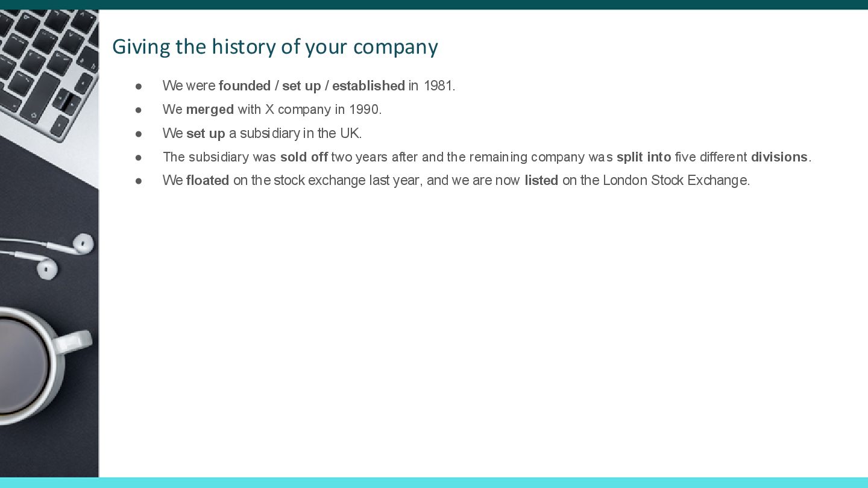The height and width of the screenshot is (488, 868).
Task: Click the year 1990 in second bullet
Action: (x=363, y=110)
